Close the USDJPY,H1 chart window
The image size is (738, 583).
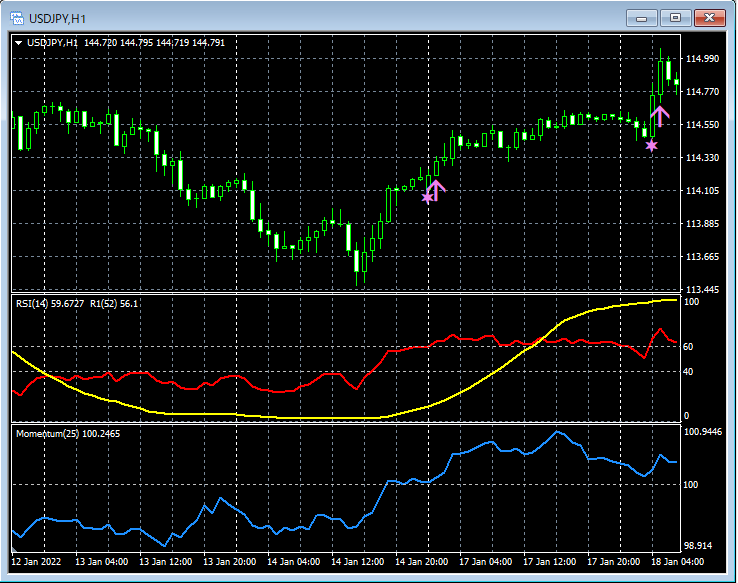coord(709,18)
